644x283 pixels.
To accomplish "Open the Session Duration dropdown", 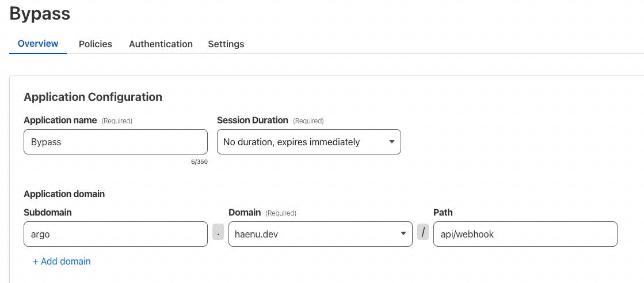I will click(309, 142).
